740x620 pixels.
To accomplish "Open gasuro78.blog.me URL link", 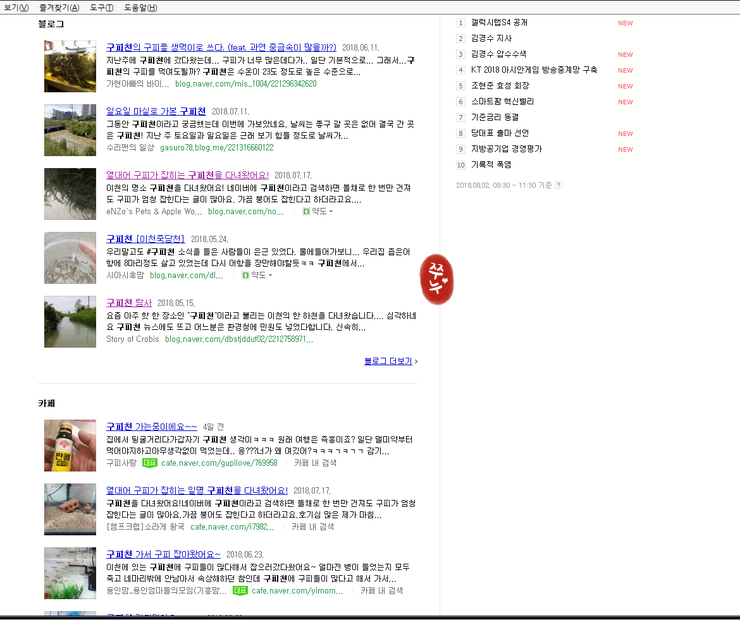I will tap(217, 148).
